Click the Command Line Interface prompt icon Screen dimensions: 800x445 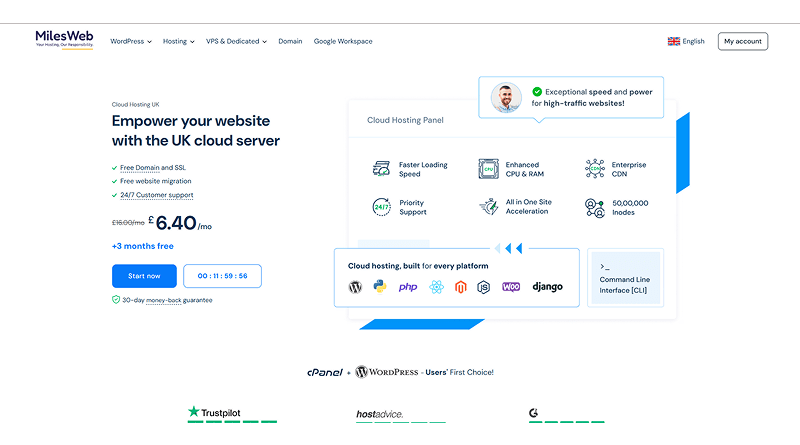tap(605, 267)
